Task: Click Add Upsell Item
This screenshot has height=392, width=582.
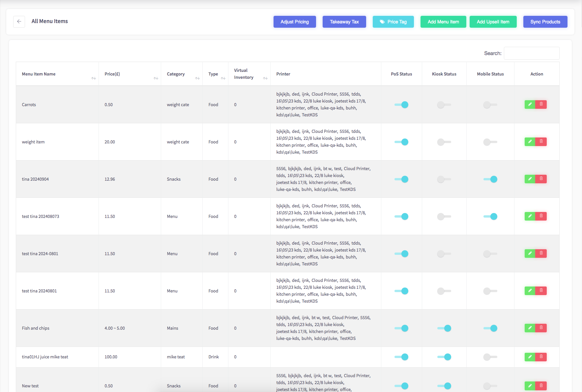Action: click(x=493, y=22)
